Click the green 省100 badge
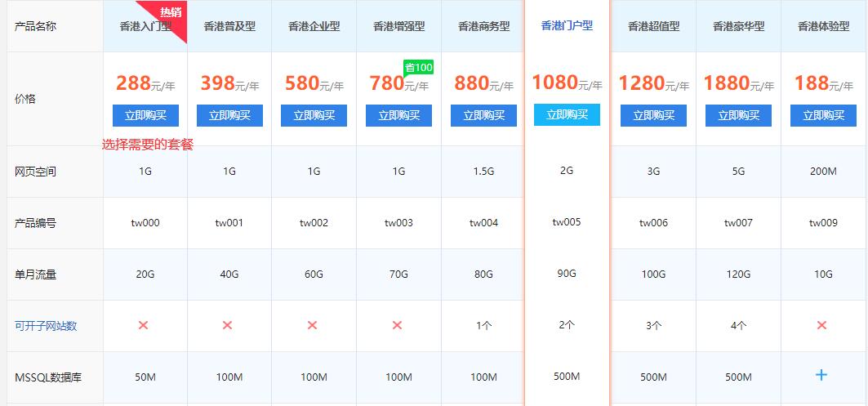Image resolution: width=868 pixels, height=406 pixels. pyautogui.click(x=419, y=68)
